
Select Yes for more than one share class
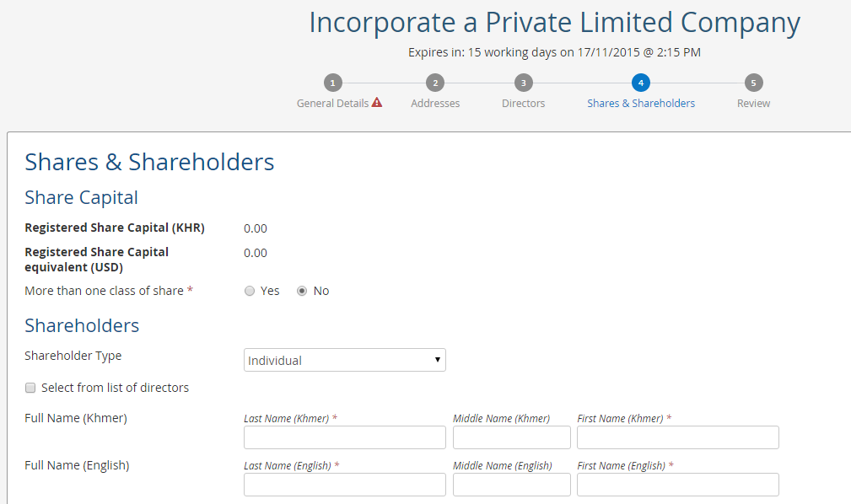click(249, 291)
